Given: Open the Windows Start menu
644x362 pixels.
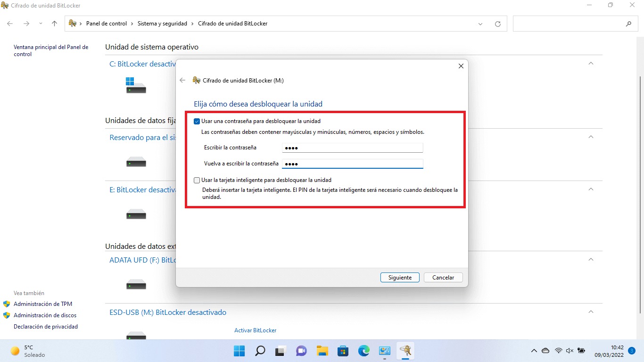Looking at the screenshot, I should 239,351.
